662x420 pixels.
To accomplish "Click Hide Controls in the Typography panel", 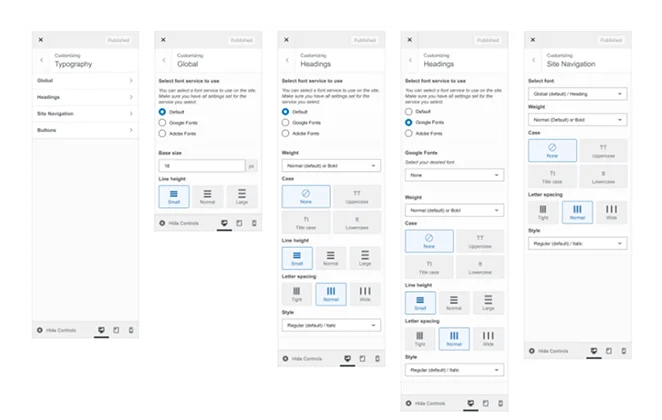I will point(57,330).
